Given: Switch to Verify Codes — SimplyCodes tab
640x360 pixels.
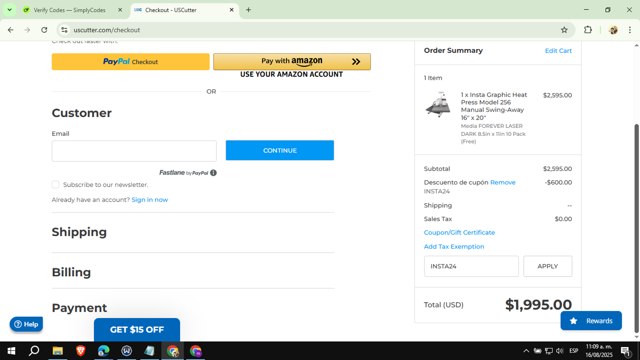Looking at the screenshot, I should pyautogui.click(x=69, y=10).
